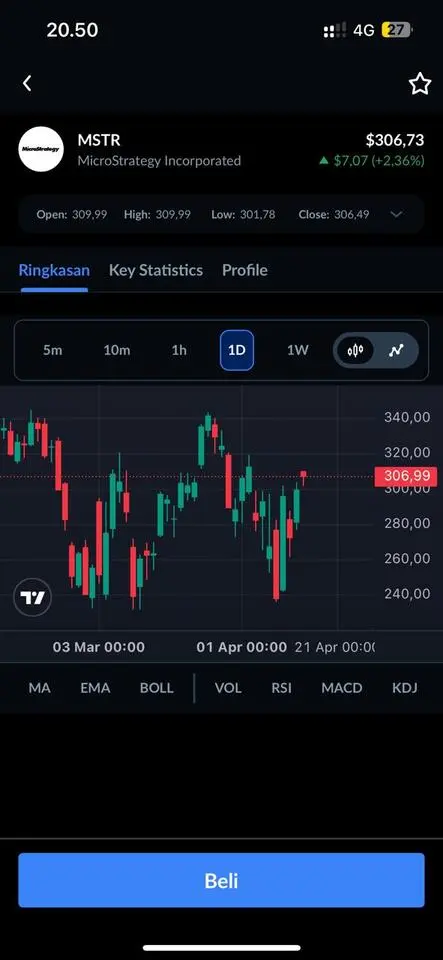Enable the KDJ indicator
The height and width of the screenshot is (960, 443).
(404, 688)
